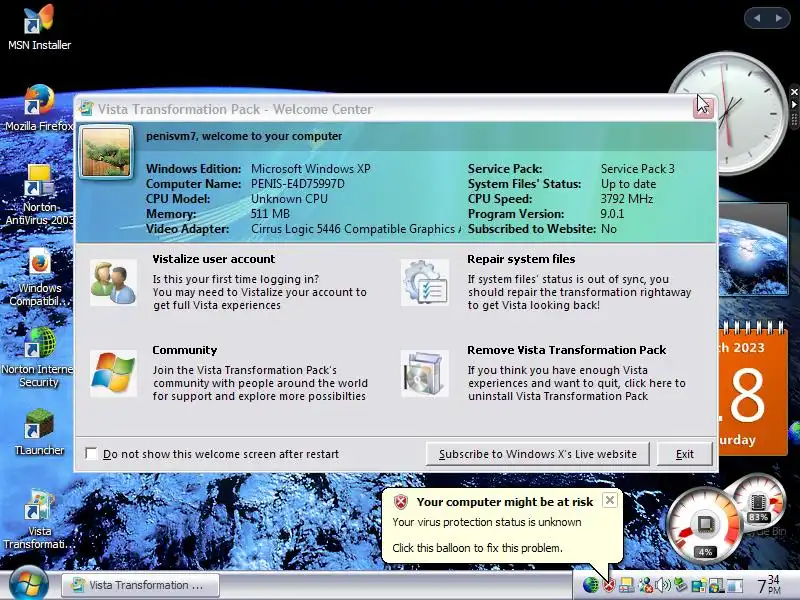Click the slideshow picture sidebar gadget

coord(753,249)
